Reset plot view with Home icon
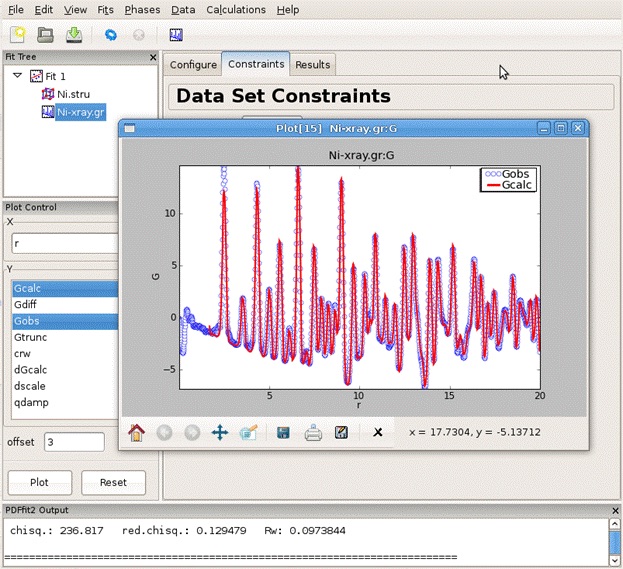This screenshot has width=623, height=569. coord(137,433)
